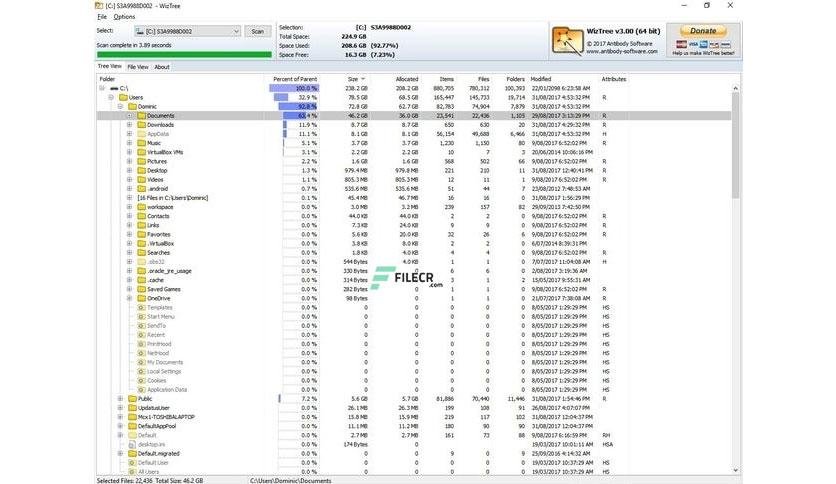Click the C:\ drive icon in tree
Screen dimensions: 836x484
tap(114, 88)
